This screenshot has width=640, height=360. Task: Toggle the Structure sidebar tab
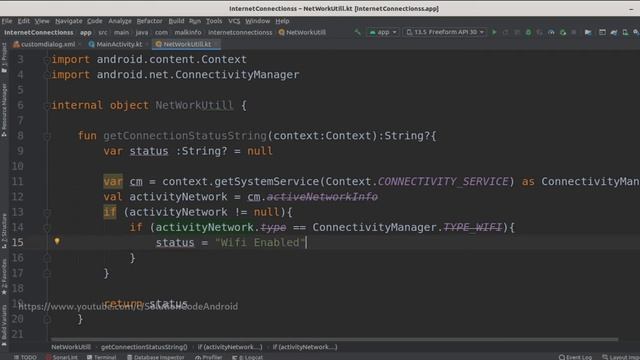coord(4,231)
